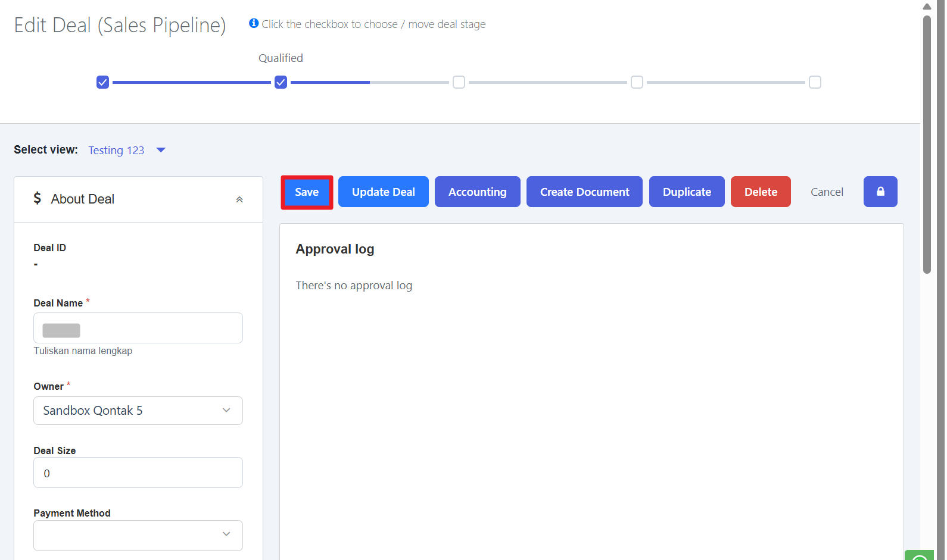Image resolution: width=947 pixels, height=560 pixels.
Task: Check the third deal stage checkbox
Action: (459, 82)
